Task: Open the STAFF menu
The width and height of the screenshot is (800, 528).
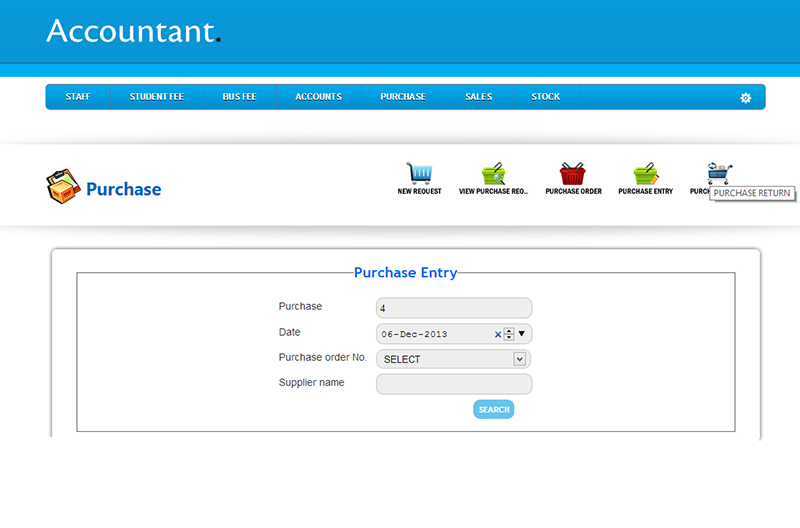Action: coord(78,97)
